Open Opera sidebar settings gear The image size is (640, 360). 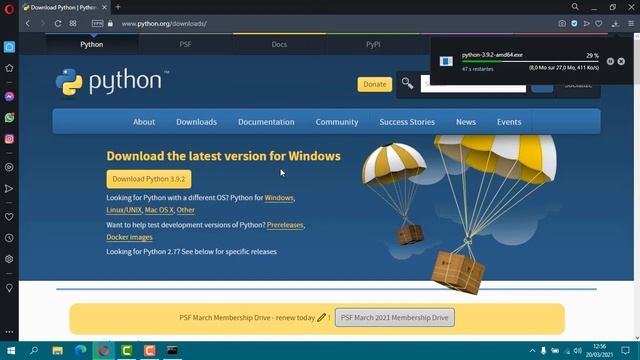9,259
